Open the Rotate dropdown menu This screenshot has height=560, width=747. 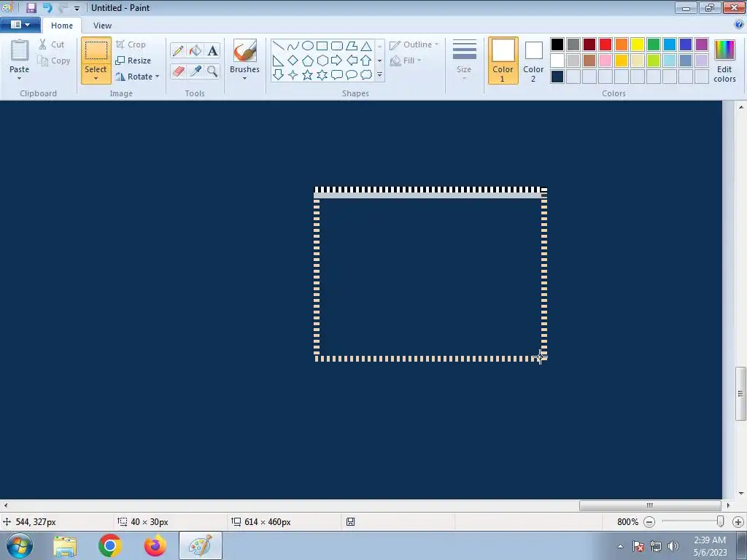click(x=137, y=76)
